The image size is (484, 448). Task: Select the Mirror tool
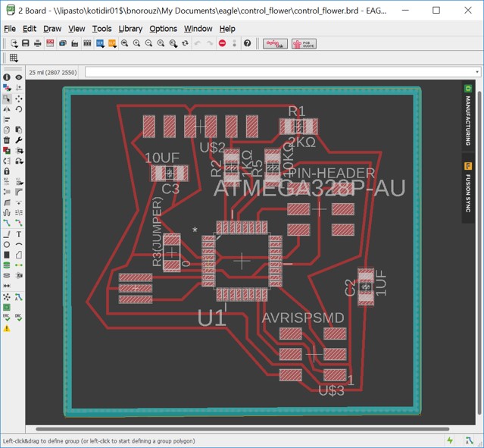(x=7, y=109)
